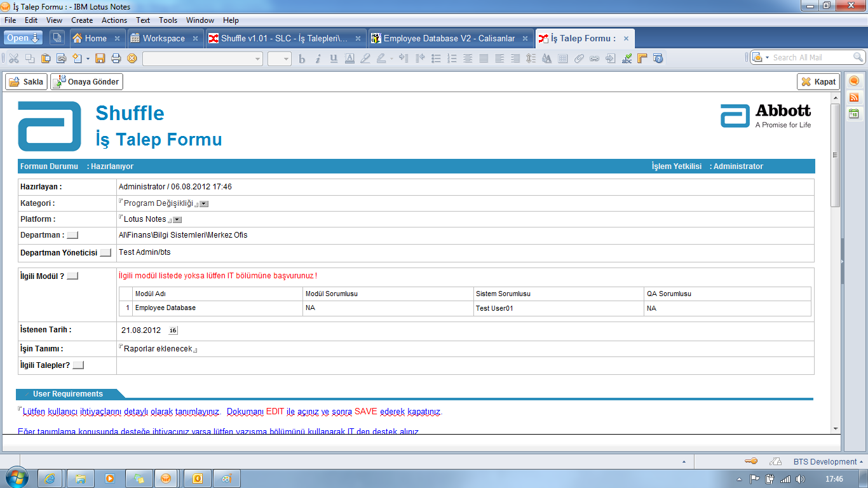This screenshot has width=868, height=488.
Task: Open the Tools menu
Action: pos(168,20)
